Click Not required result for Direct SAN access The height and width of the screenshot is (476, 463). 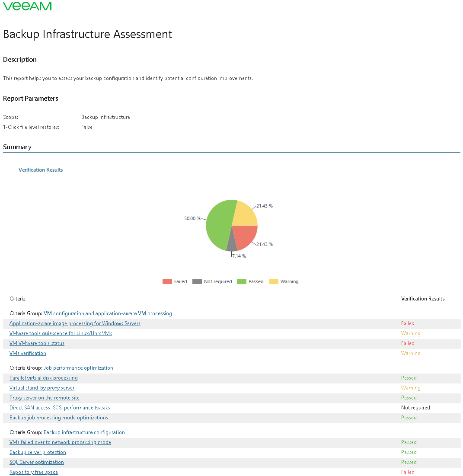pos(415,408)
